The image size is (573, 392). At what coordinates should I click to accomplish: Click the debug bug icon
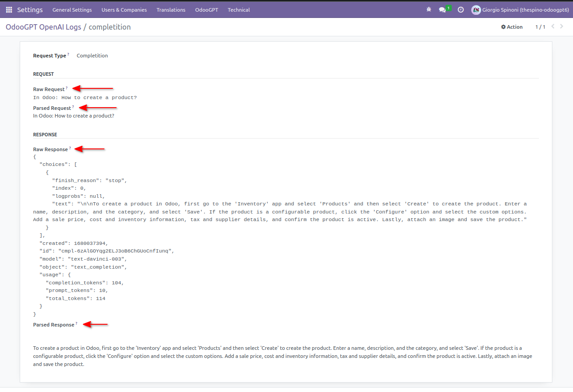coord(429,9)
